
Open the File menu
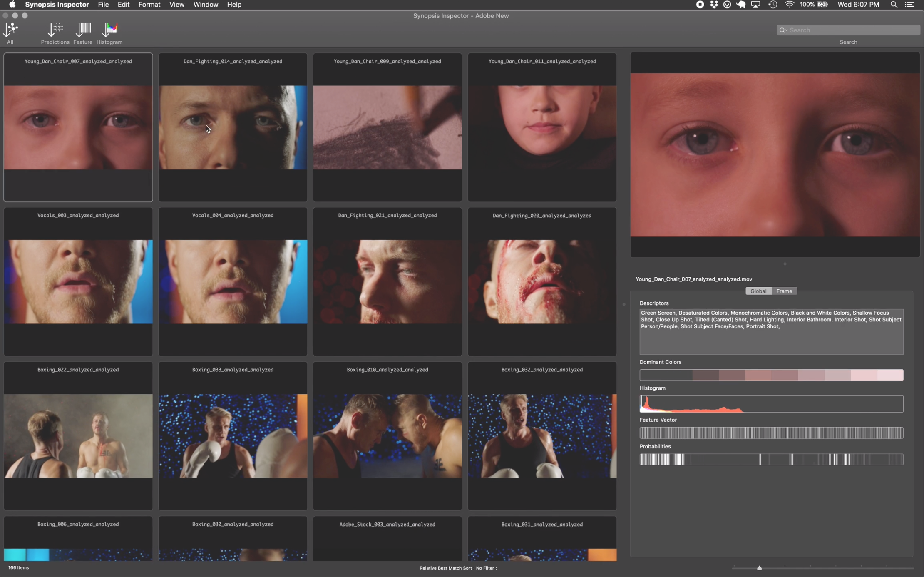(103, 5)
